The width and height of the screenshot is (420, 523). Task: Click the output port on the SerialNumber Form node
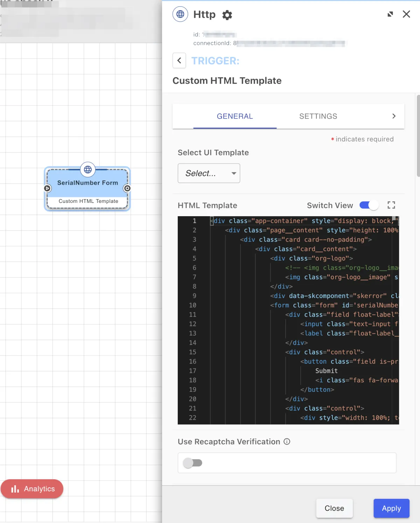click(127, 189)
